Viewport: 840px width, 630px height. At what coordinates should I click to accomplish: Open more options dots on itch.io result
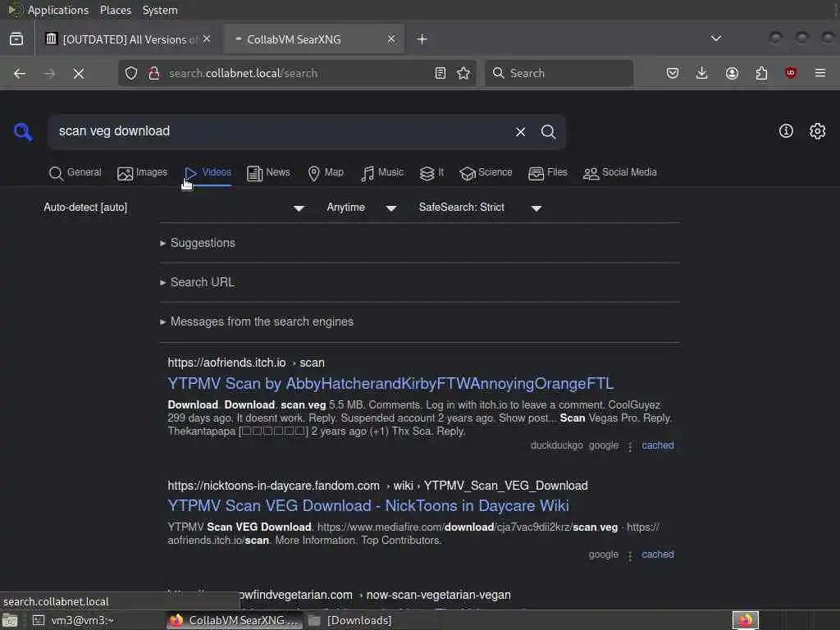point(630,446)
